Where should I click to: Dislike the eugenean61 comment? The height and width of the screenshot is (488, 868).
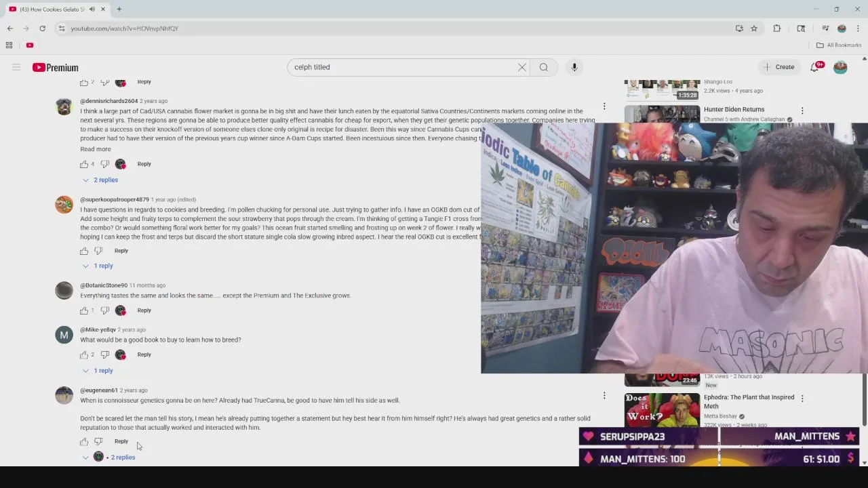coord(98,442)
